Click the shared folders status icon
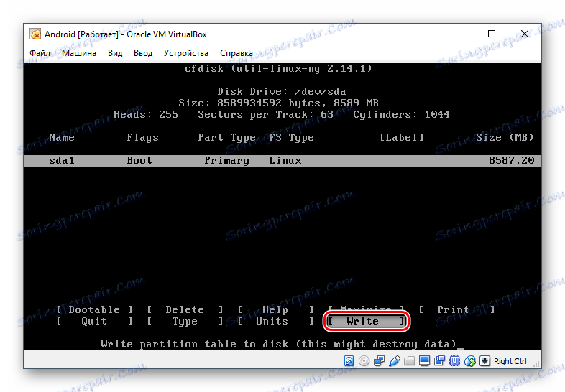Image resolution: width=565 pixels, height=392 pixels. tap(409, 360)
